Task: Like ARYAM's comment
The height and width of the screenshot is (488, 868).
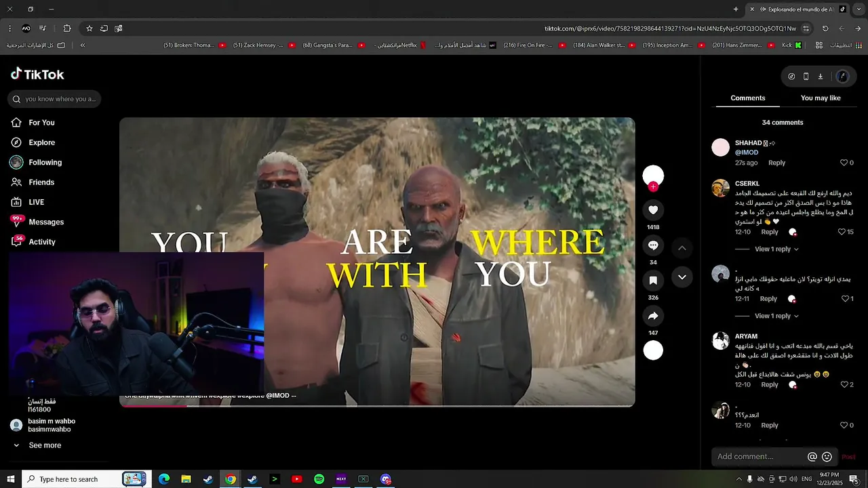Action: point(844,384)
